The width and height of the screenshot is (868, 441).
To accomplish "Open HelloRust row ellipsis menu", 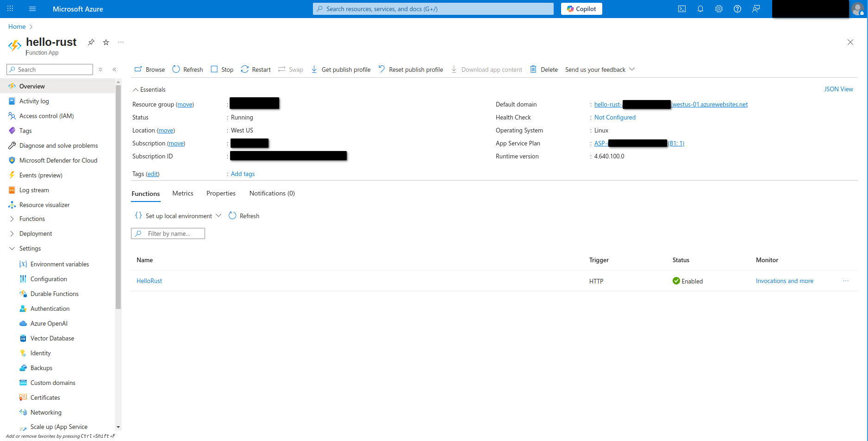I will click(x=846, y=281).
